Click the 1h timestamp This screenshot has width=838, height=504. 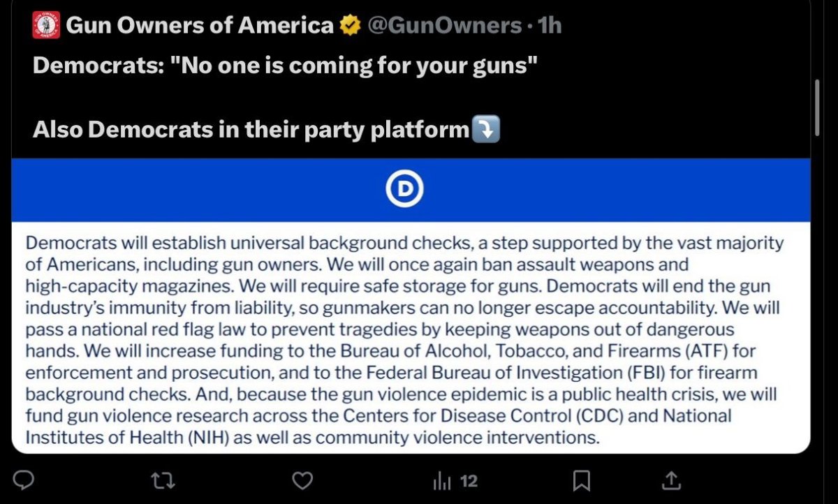click(x=550, y=26)
